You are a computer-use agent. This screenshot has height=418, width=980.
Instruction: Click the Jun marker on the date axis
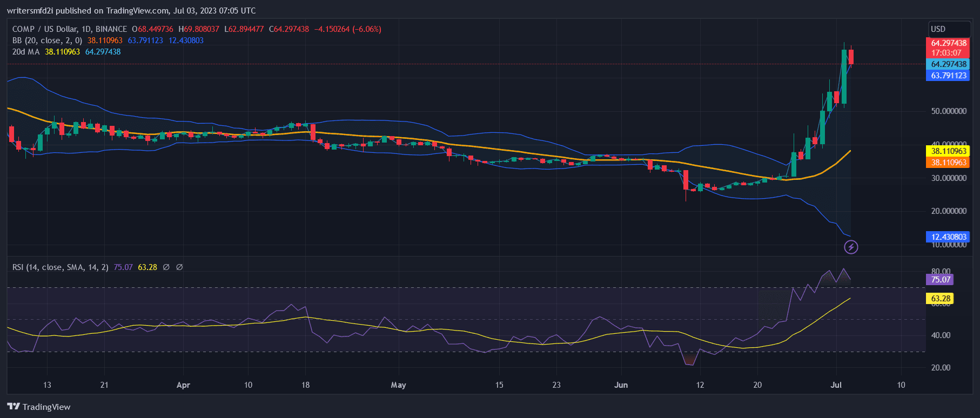(621, 385)
